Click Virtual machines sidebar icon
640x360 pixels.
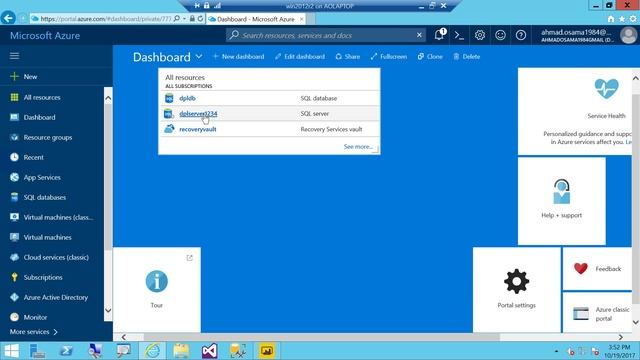[x=14, y=237]
